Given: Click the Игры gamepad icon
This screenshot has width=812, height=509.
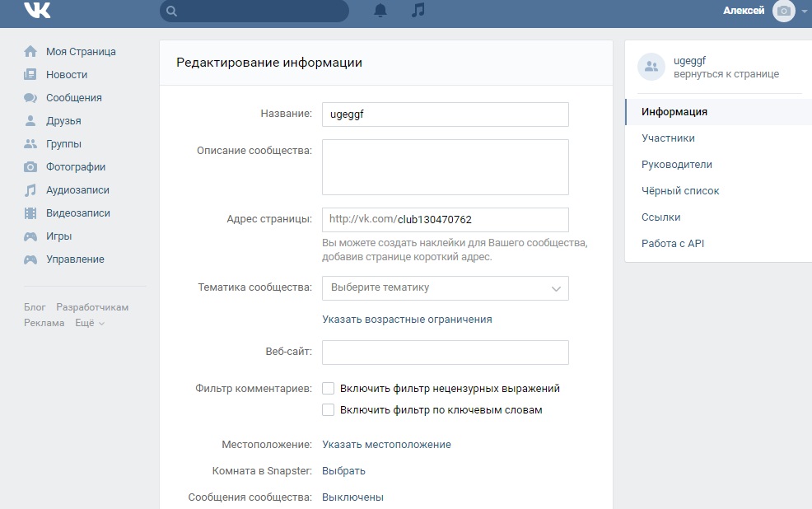Looking at the screenshot, I should click(x=30, y=236).
